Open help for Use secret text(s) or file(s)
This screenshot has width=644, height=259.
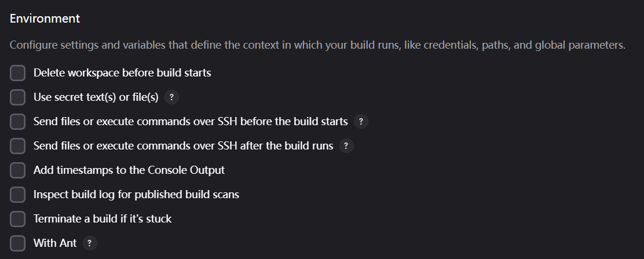click(x=171, y=97)
